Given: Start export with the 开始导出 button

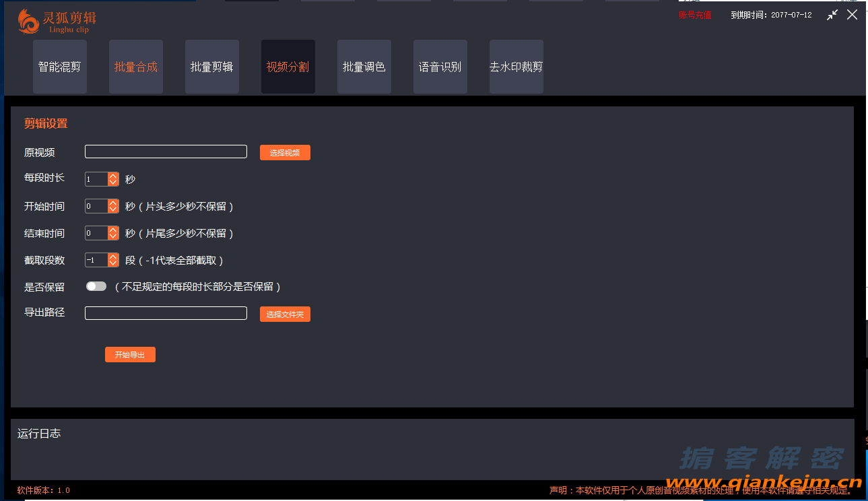Looking at the screenshot, I should (x=130, y=355).
